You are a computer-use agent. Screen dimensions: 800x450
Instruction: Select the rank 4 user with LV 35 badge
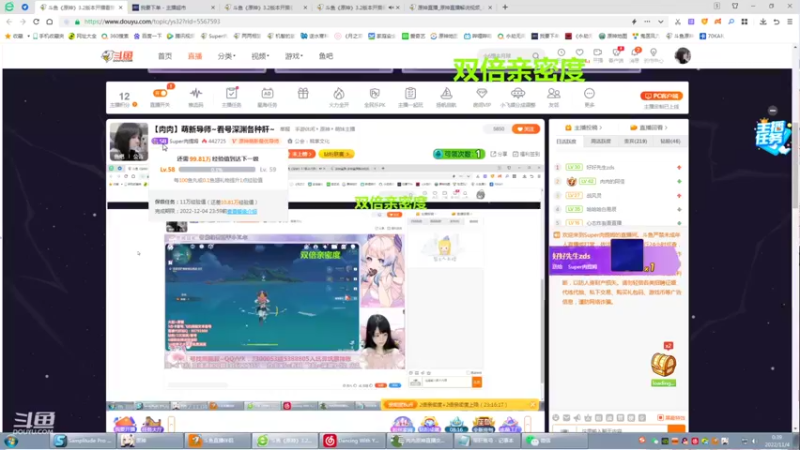coord(618,209)
